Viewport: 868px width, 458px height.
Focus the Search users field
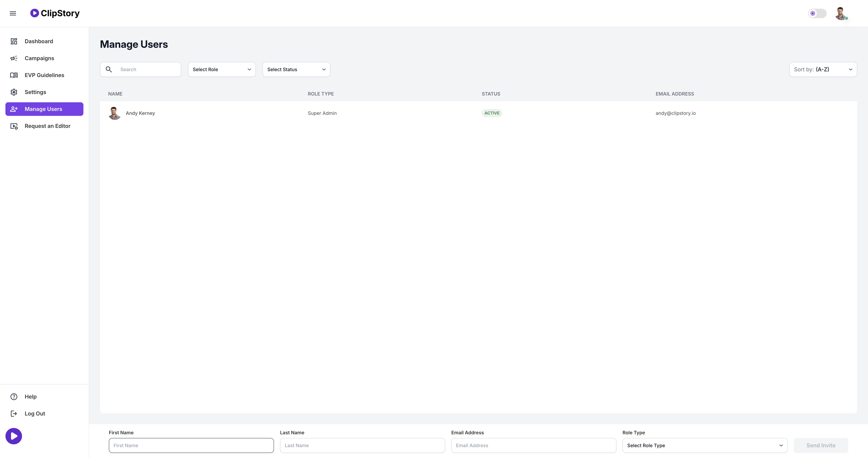coord(141,69)
